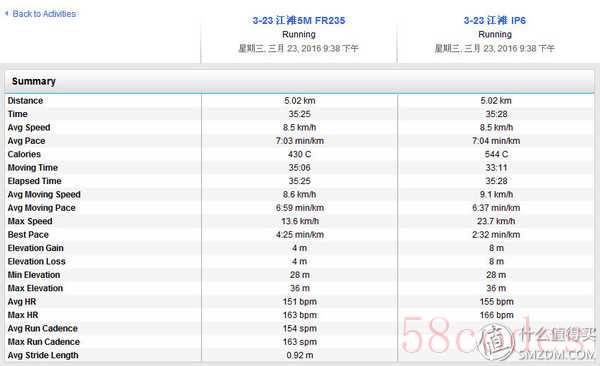Select the Avg Pace row label
600x366 pixels.
[x=26, y=141]
